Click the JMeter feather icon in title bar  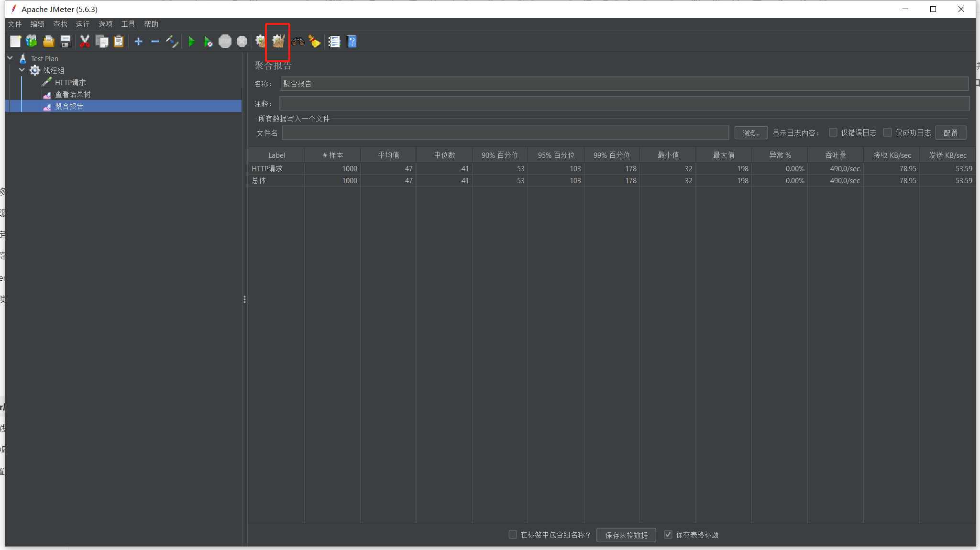click(14, 9)
